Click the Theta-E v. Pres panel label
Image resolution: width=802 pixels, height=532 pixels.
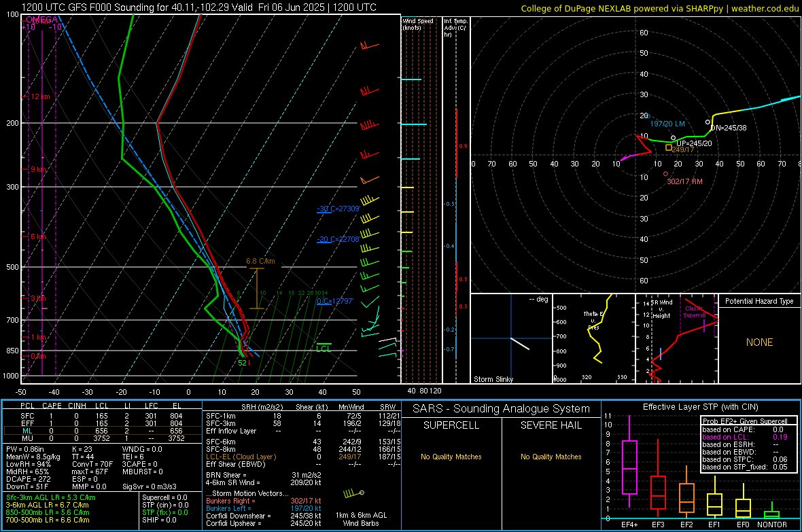coord(593,320)
